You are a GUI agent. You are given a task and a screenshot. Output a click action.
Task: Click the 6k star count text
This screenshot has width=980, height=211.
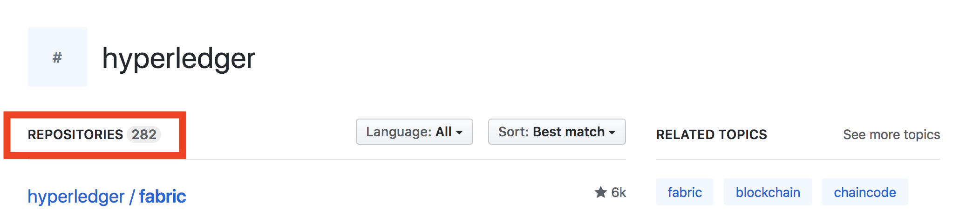point(619,192)
